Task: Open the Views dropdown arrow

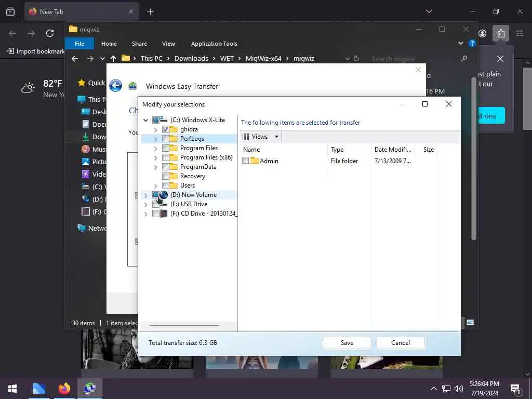Action: coord(276,137)
